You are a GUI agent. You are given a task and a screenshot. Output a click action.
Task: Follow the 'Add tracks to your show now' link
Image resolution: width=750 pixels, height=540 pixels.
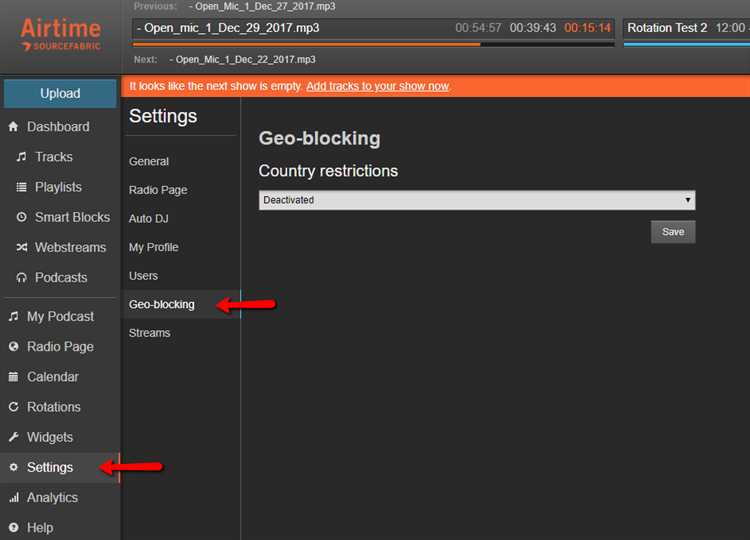(377, 86)
